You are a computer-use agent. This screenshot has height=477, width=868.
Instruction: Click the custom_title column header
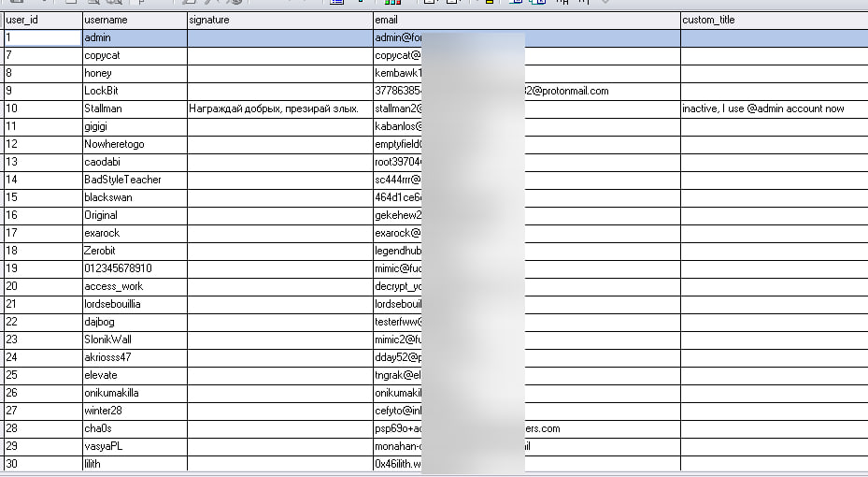tap(775, 20)
